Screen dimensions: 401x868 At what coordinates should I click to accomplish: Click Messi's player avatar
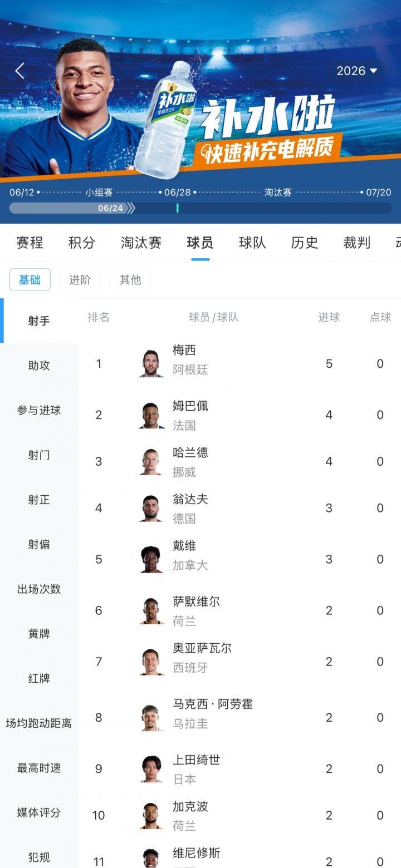coord(151,364)
